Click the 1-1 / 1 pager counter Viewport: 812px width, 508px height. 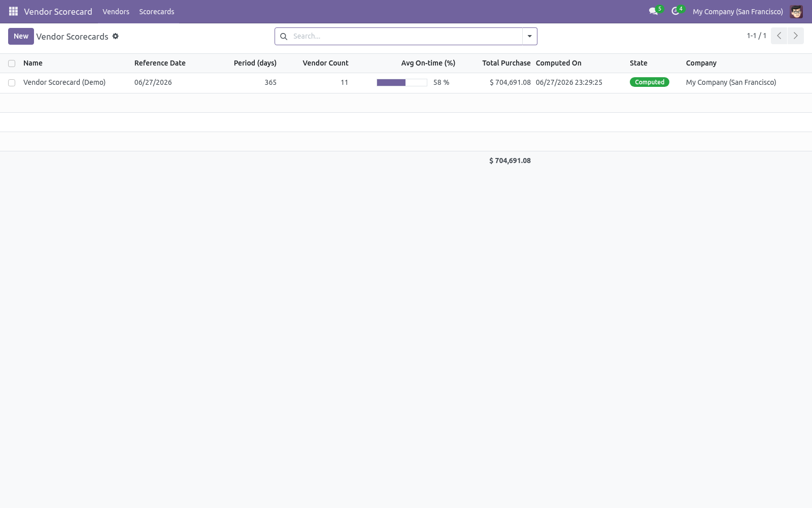coord(756,36)
